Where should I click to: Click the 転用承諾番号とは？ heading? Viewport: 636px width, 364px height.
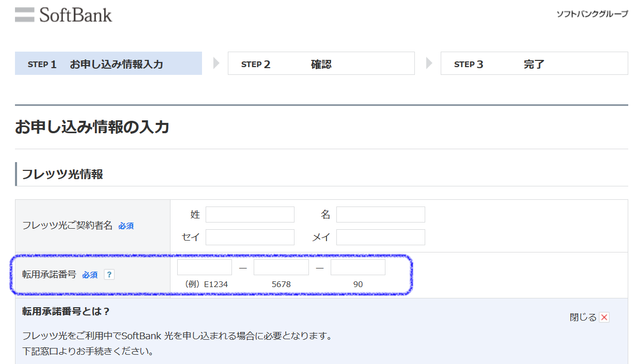tap(66, 311)
